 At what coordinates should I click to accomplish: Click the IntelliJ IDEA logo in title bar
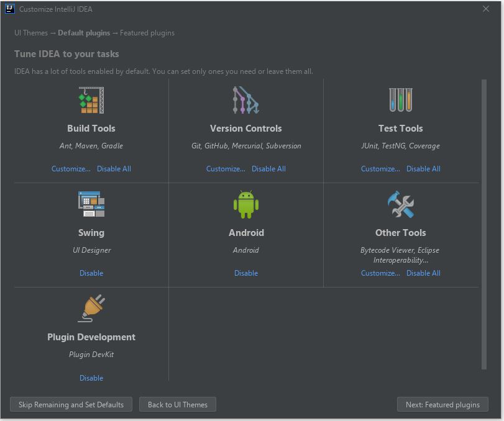pos(10,9)
